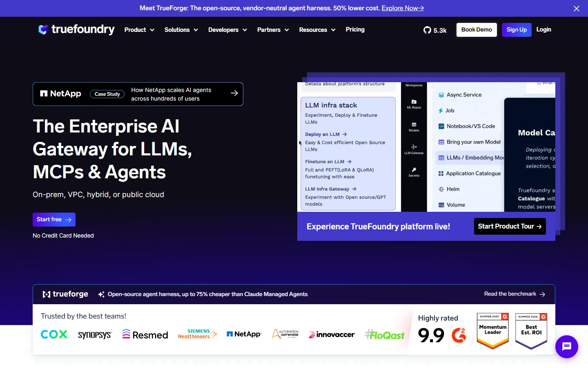The image size is (588, 368).
Task: Go to the truefoundry logo home
Action: click(x=76, y=29)
